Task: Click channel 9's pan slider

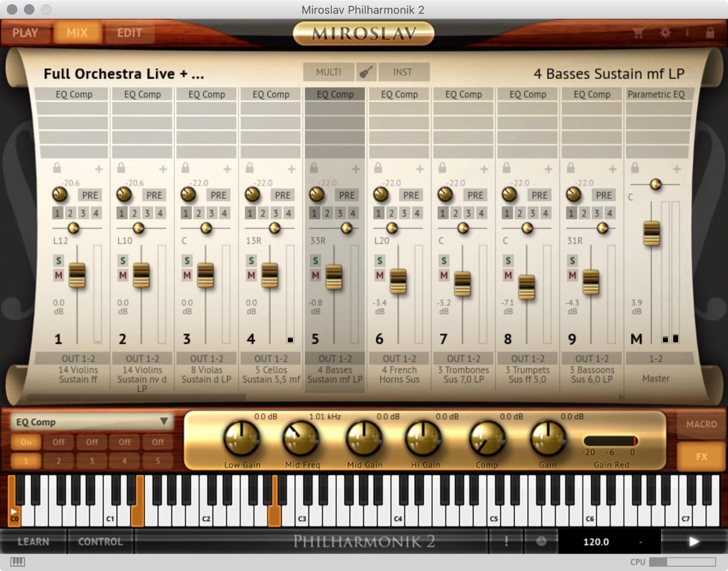Action: (x=602, y=228)
